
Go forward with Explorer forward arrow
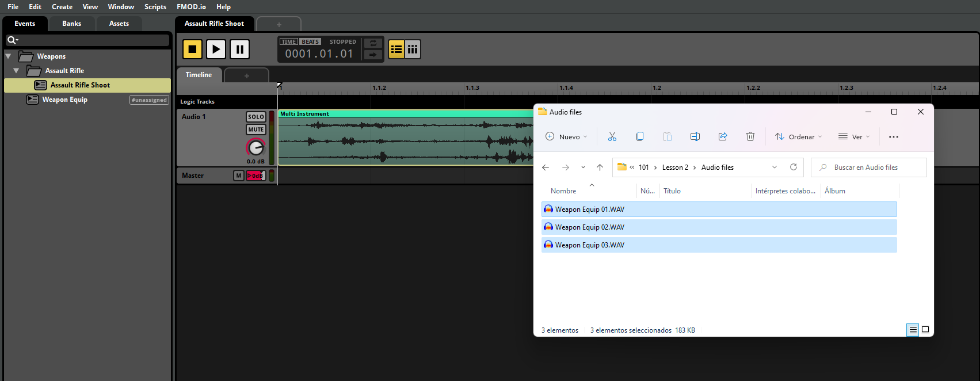tap(566, 167)
